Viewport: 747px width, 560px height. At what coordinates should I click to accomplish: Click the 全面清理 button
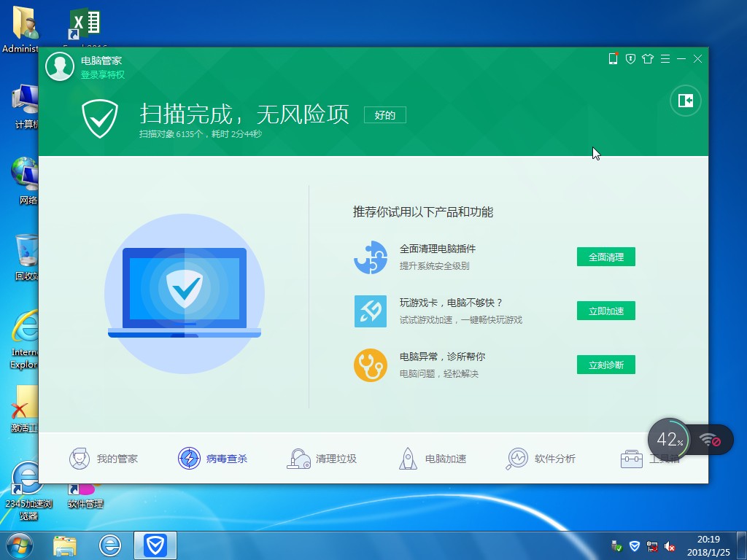pyautogui.click(x=606, y=257)
